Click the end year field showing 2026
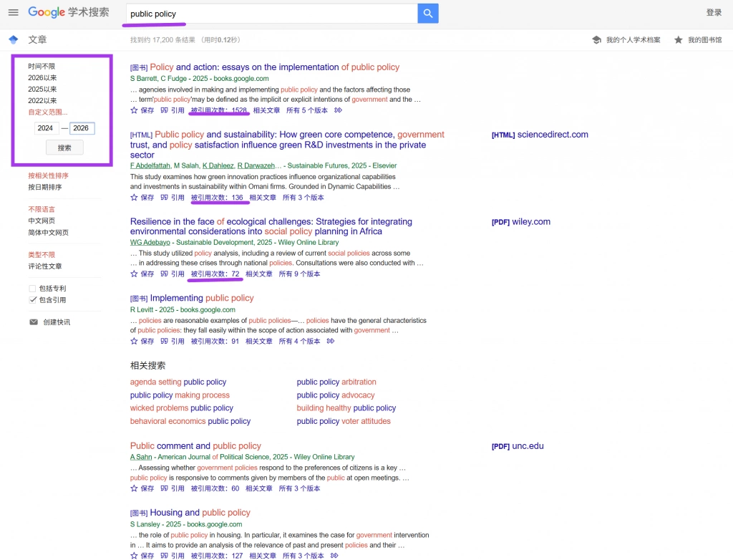The image size is (733, 560). 82,128
